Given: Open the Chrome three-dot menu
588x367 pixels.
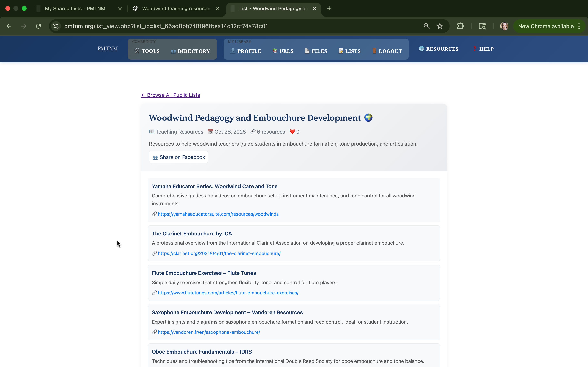Looking at the screenshot, I should [x=579, y=26].
